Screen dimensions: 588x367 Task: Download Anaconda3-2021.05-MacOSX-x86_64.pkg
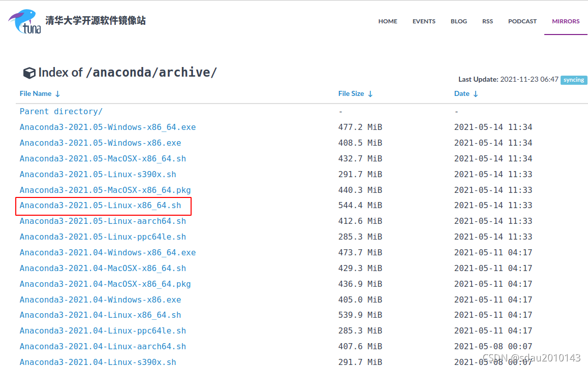tap(105, 190)
